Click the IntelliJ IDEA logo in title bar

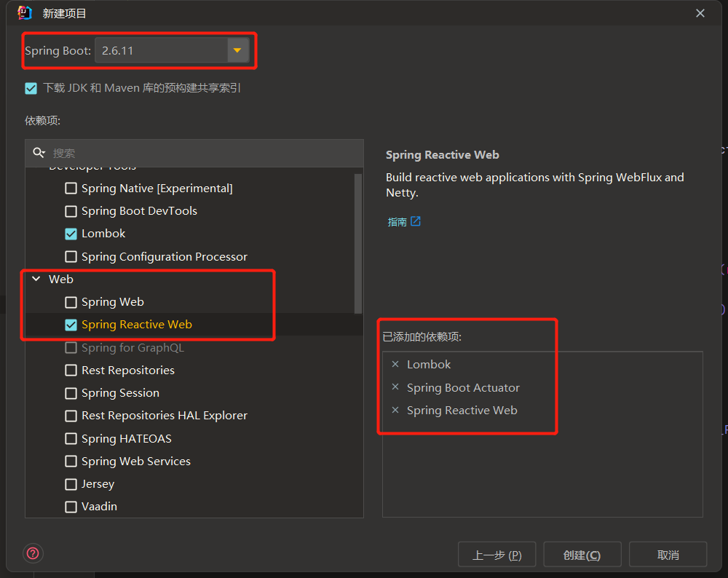pos(25,13)
